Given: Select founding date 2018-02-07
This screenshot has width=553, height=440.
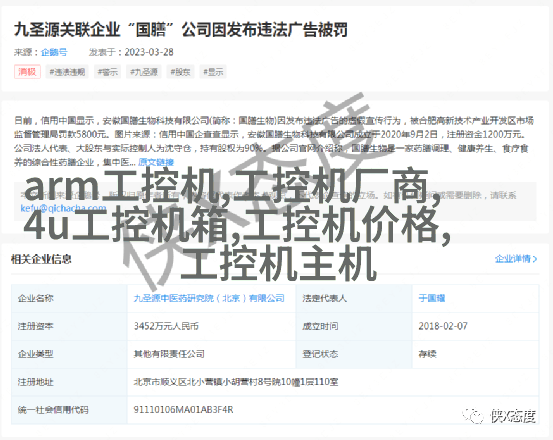Looking at the screenshot, I should pos(443,326).
